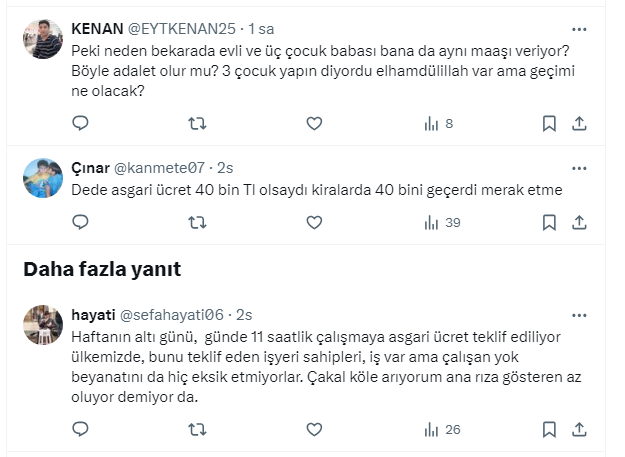625x457 pixels.
Task: Like KENAN's tweet
Action: [x=314, y=124]
